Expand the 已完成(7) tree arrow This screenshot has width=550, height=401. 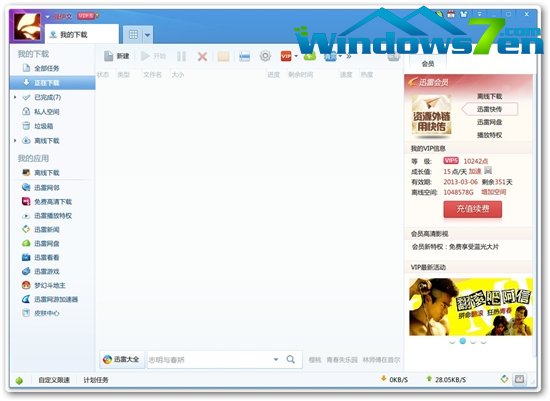(x=15, y=97)
